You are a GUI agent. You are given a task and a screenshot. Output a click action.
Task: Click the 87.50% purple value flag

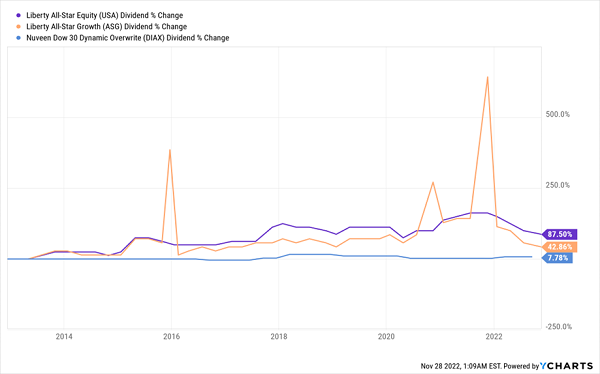(x=559, y=234)
